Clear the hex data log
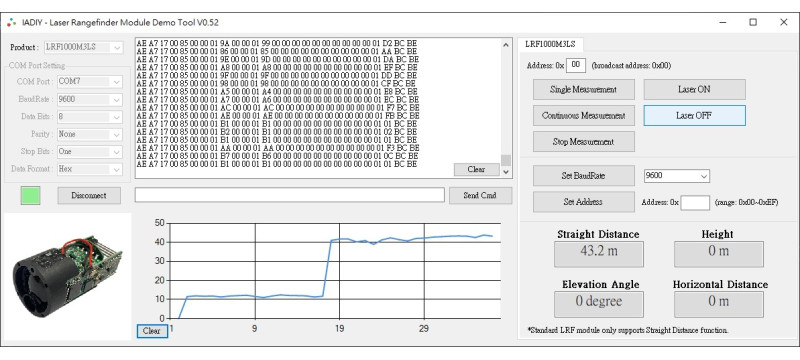Screen dimensions: 800x360 [x=477, y=169]
